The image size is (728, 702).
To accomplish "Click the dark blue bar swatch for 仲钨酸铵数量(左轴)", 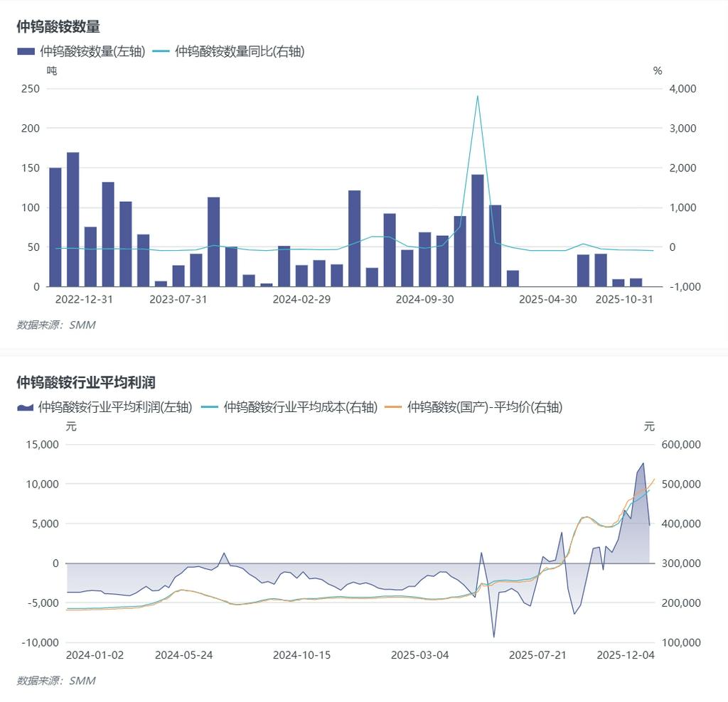I will pyautogui.click(x=26, y=51).
